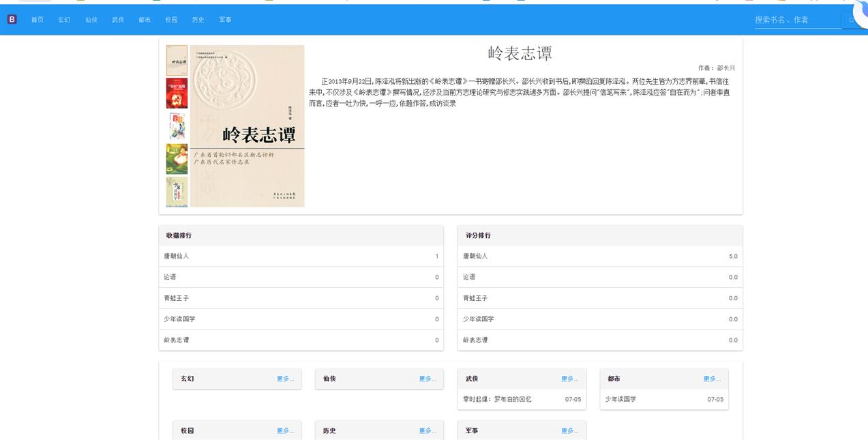Open the large 岭表志谭 cover image

click(x=247, y=126)
